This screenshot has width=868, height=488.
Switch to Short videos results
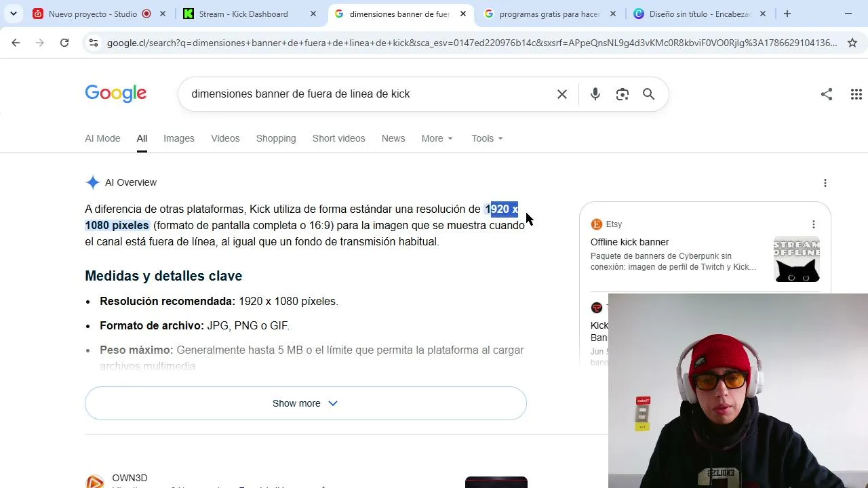(x=339, y=138)
